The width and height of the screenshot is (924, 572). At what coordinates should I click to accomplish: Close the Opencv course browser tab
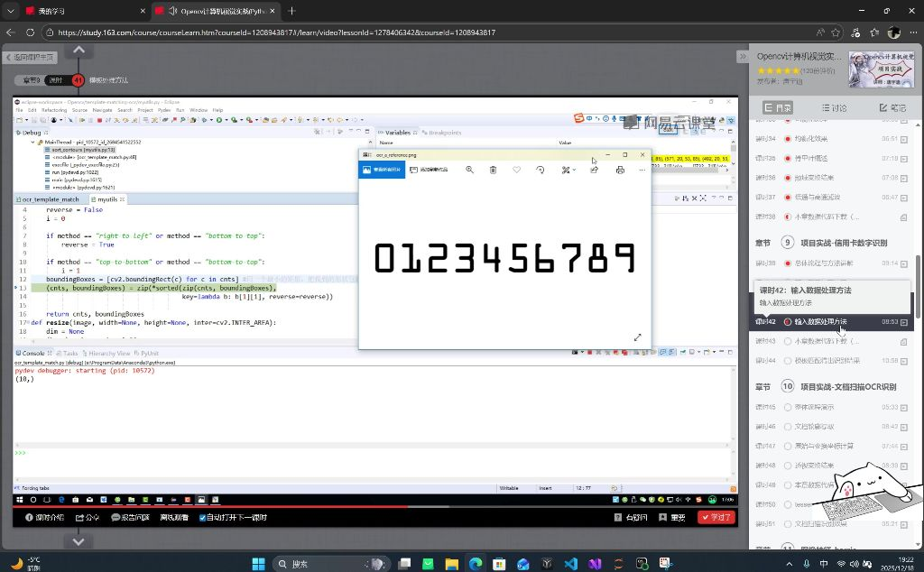click(x=273, y=11)
